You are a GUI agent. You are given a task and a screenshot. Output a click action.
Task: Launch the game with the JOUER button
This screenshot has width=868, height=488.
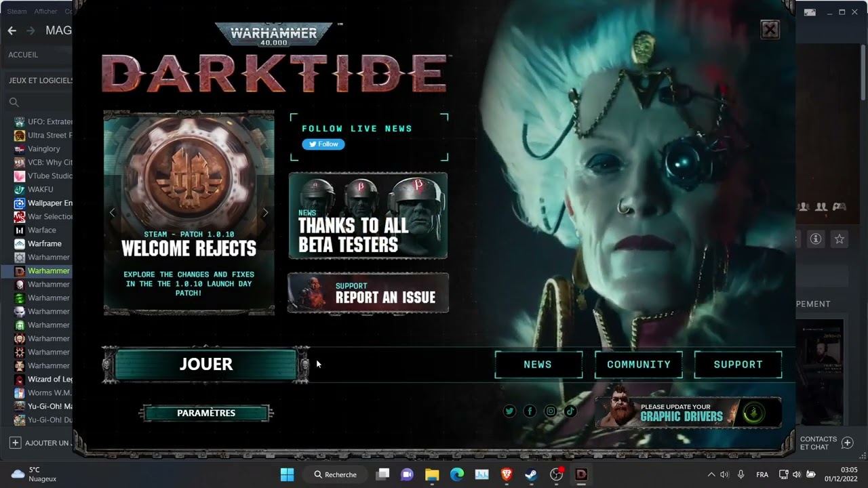[206, 365]
